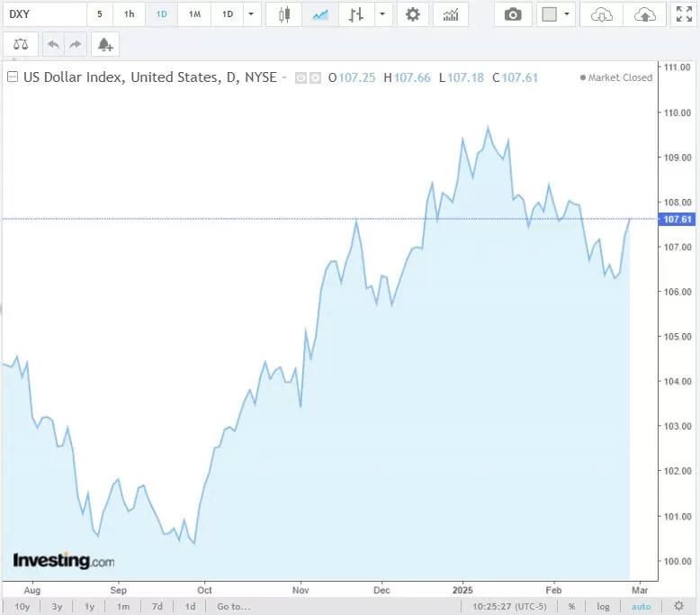Click the compare symbols scale icon

click(21, 44)
